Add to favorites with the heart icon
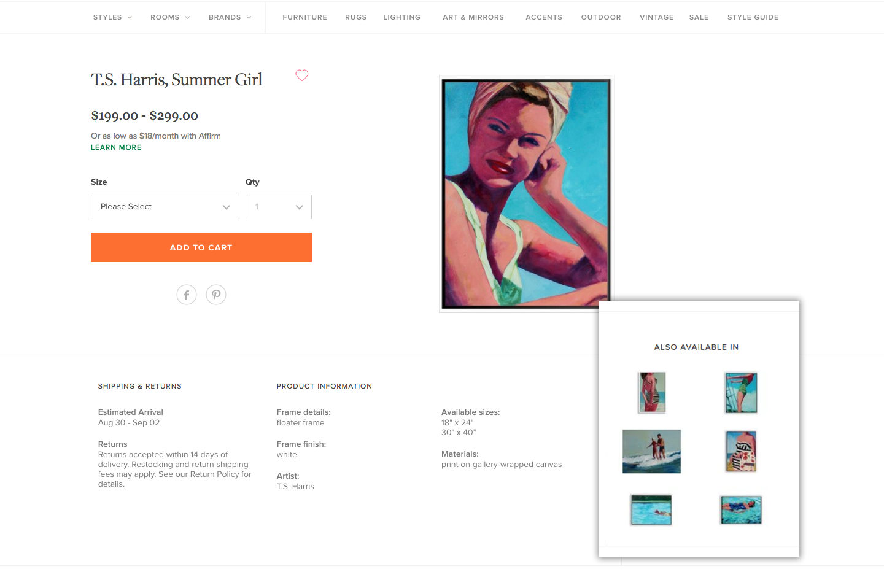 pos(302,75)
